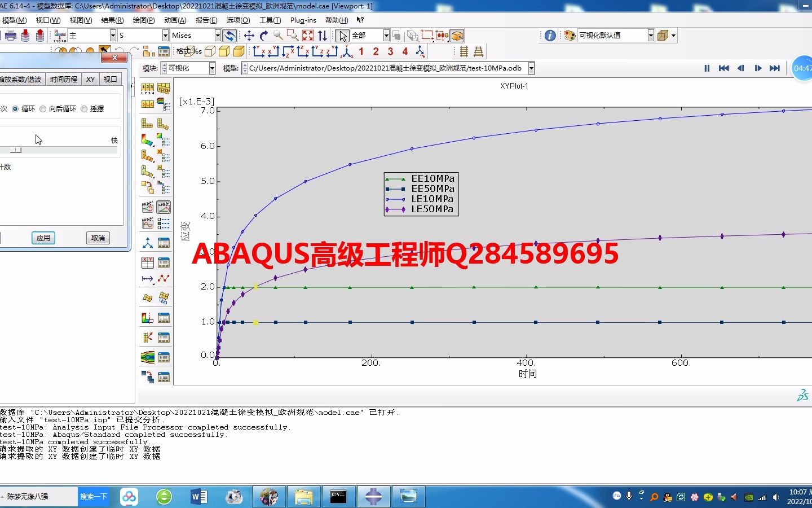Expand the dropdown arrow beside the cube icon
This screenshot has width=812, height=508.
(x=673, y=36)
